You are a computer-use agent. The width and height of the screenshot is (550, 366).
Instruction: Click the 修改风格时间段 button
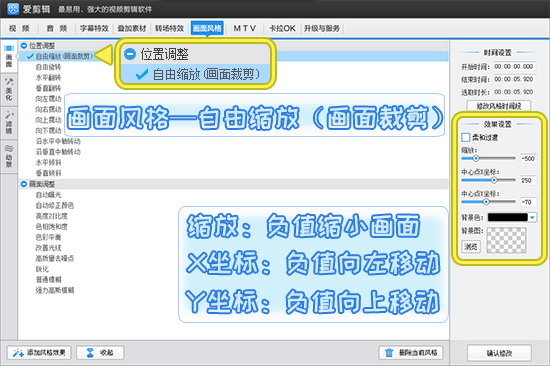(x=498, y=106)
